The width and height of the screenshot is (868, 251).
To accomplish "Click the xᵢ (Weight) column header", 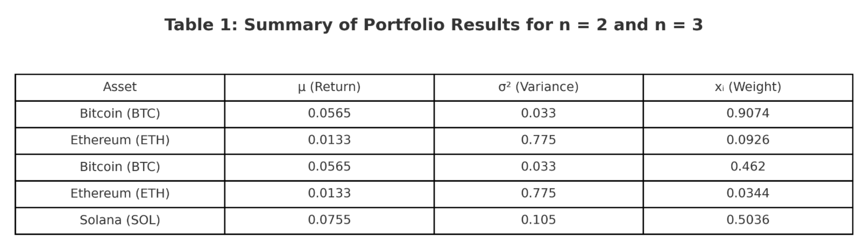I will [x=748, y=87].
